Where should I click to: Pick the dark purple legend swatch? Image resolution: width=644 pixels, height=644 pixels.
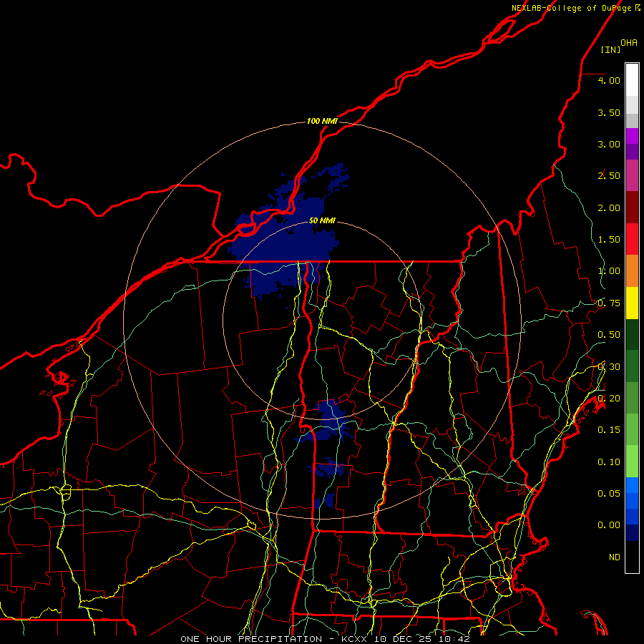coord(632,152)
